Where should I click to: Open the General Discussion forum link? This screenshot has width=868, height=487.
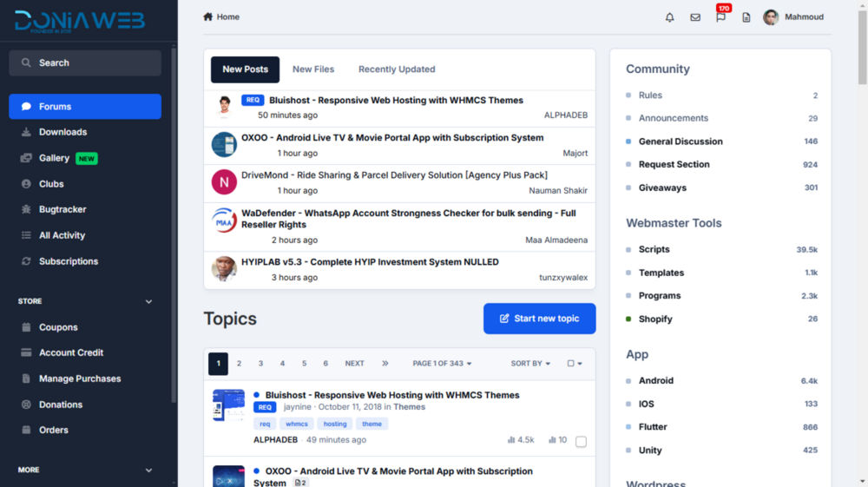[681, 141]
